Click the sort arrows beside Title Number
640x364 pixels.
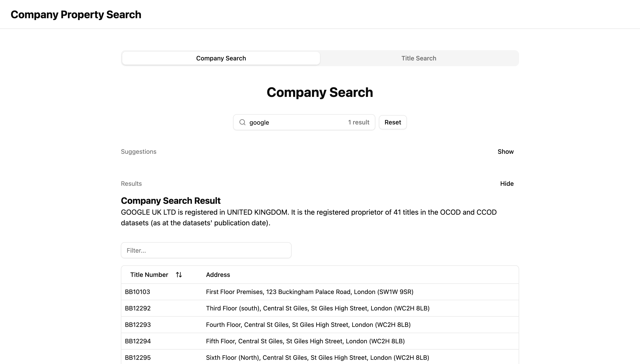point(179,274)
